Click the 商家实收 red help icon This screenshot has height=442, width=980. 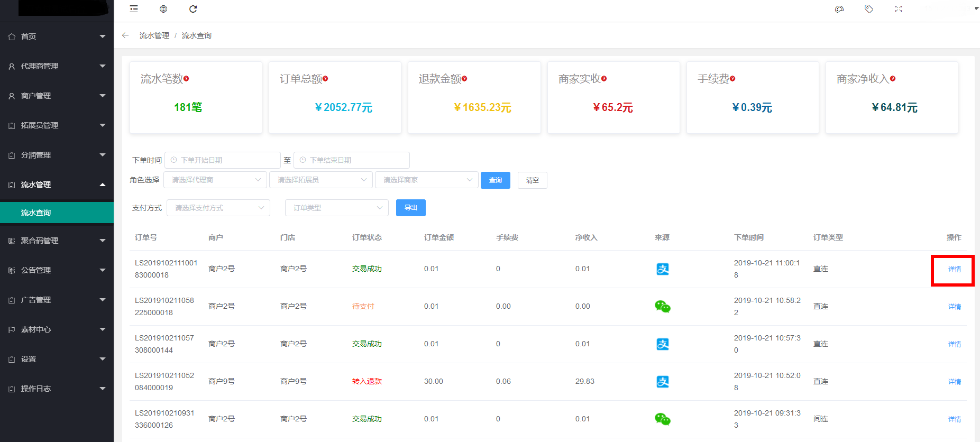click(604, 79)
